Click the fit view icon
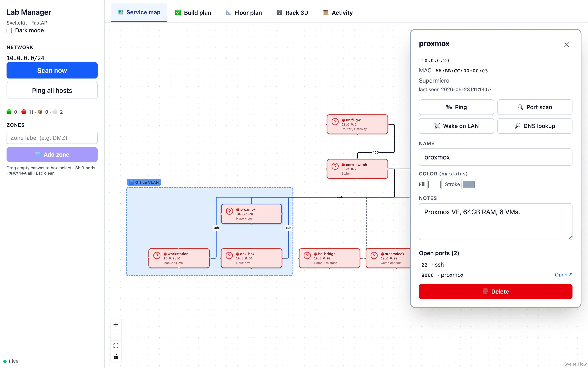 click(116, 346)
